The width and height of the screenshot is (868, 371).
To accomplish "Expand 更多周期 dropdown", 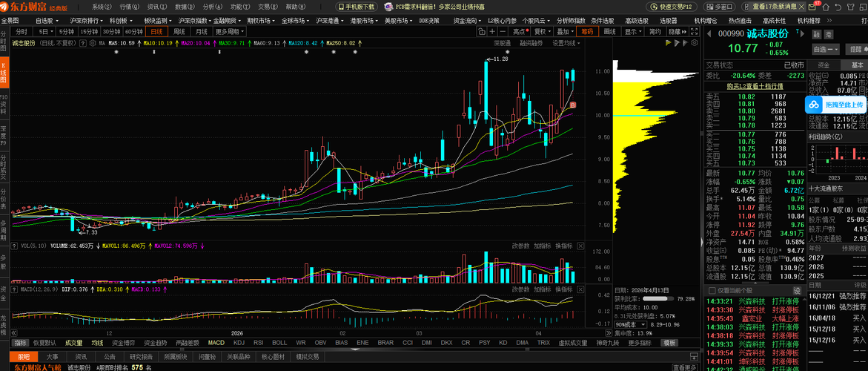I will coord(229,32).
